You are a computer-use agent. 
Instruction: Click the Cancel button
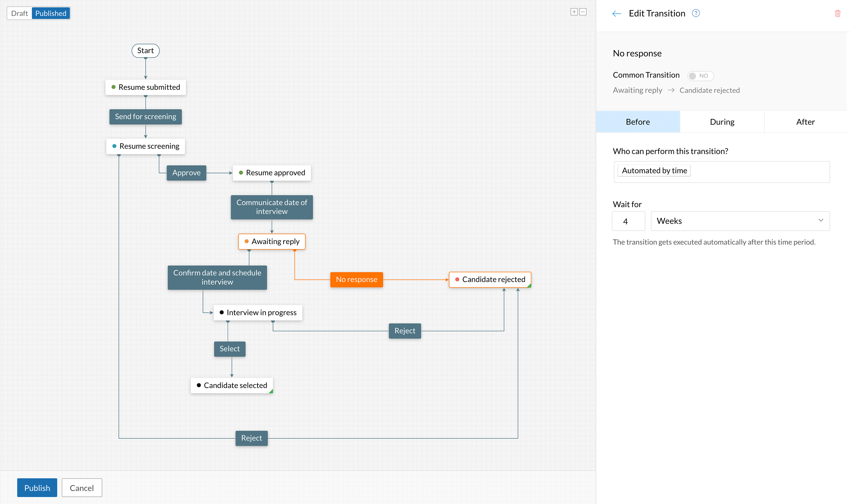[x=81, y=488]
